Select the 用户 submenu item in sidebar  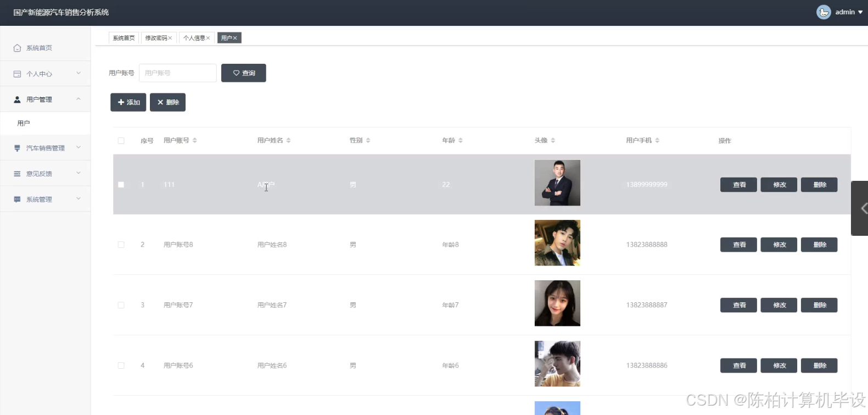45,123
